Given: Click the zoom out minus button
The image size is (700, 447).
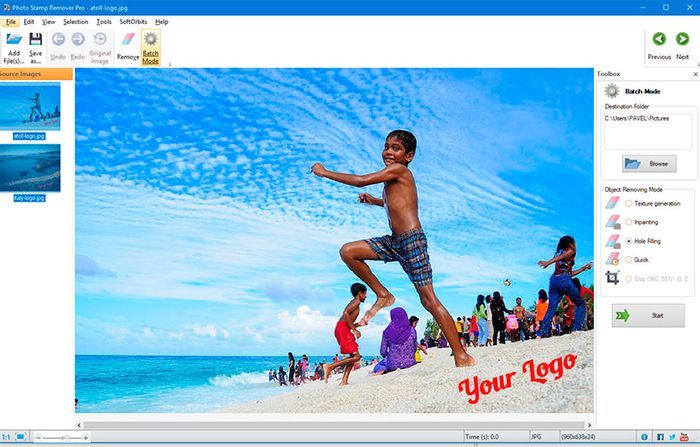Looking at the screenshot, I should (38, 438).
